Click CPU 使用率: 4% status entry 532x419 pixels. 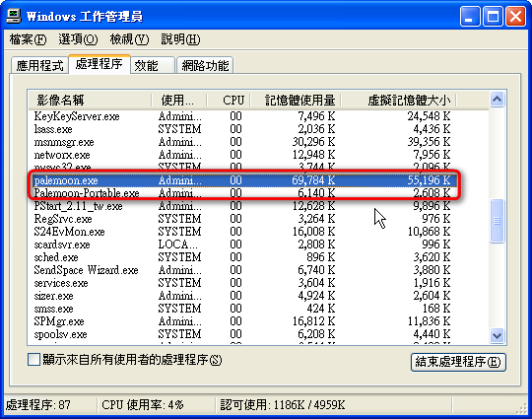[142, 405]
